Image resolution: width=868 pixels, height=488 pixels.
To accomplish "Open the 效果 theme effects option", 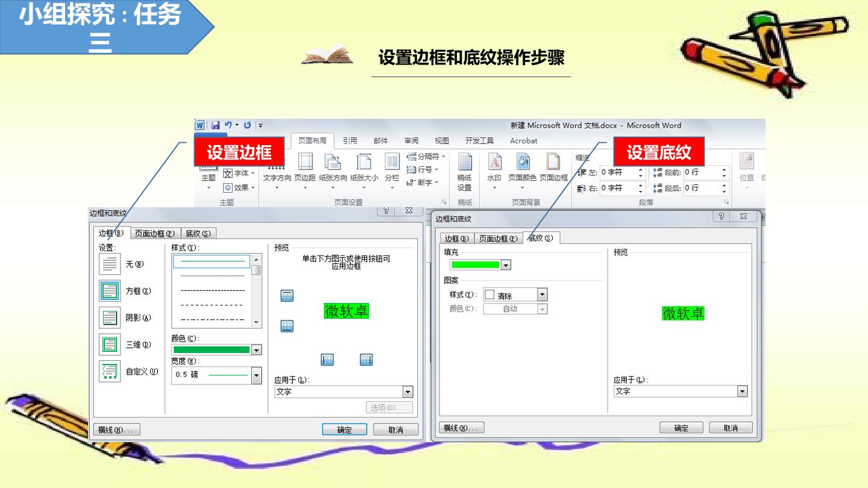I will tap(239, 187).
